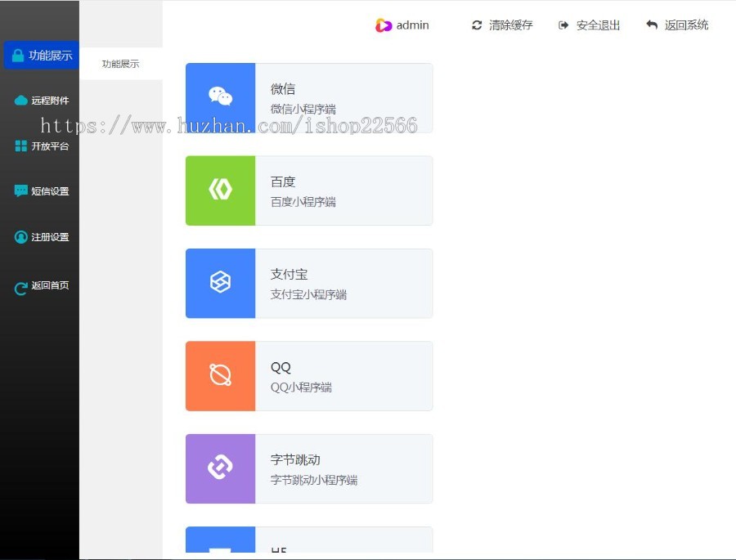Click 安全退出 to log out
The width and height of the screenshot is (736, 560).
598,25
